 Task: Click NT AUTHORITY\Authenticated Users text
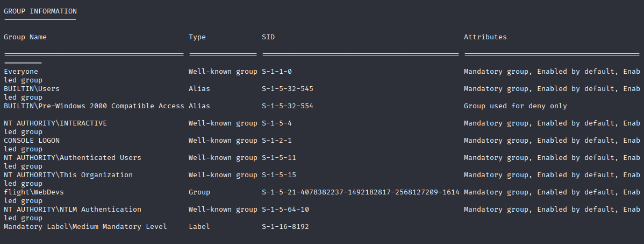(x=72, y=158)
